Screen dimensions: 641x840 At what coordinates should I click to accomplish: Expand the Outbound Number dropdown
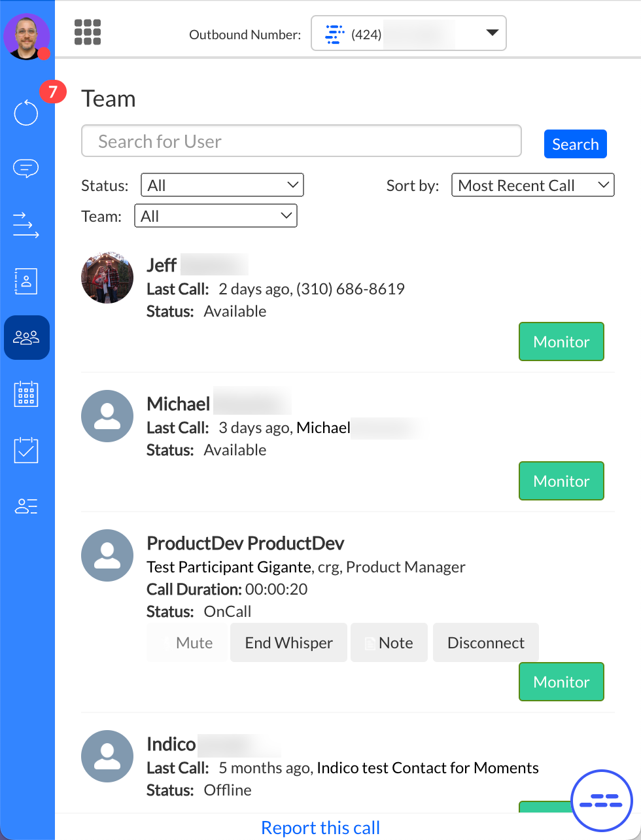click(408, 33)
